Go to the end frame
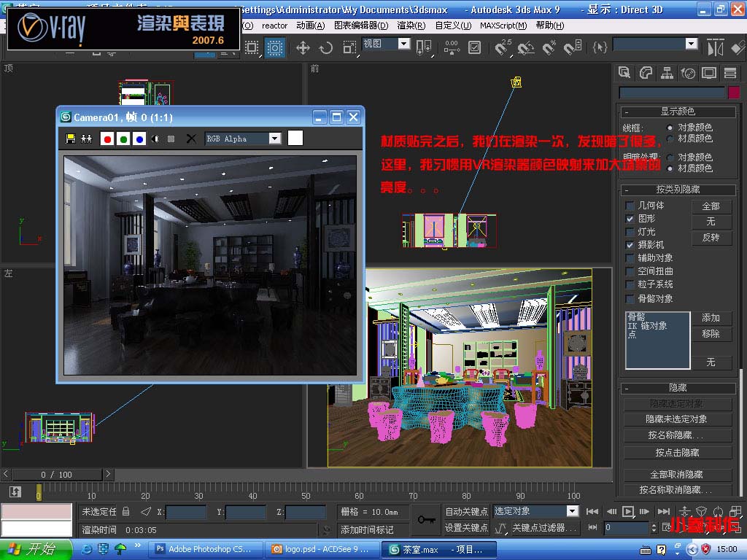This screenshot has height=560, width=747. click(x=664, y=511)
